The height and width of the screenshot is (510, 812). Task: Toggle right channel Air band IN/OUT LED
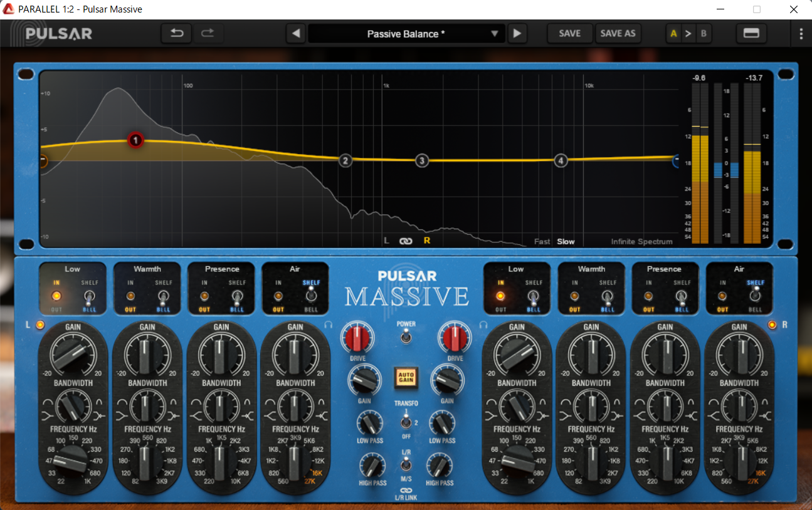click(x=723, y=296)
